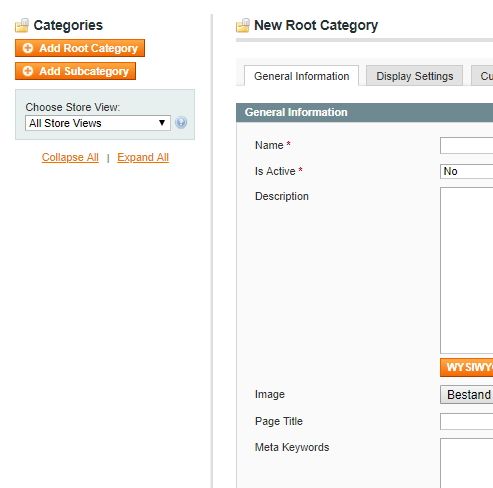493x488 pixels.
Task: Click the New Root Category heading
Action: tap(316, 25)
